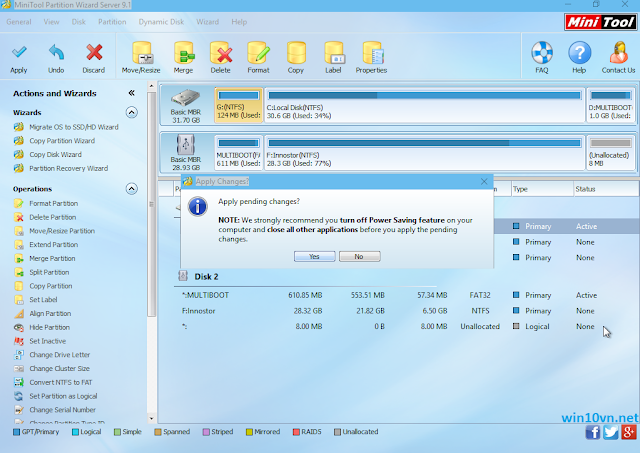The height and width of the screenshot is (453, 640).
Task: Open the Help menu
Action: click(239, 22)
